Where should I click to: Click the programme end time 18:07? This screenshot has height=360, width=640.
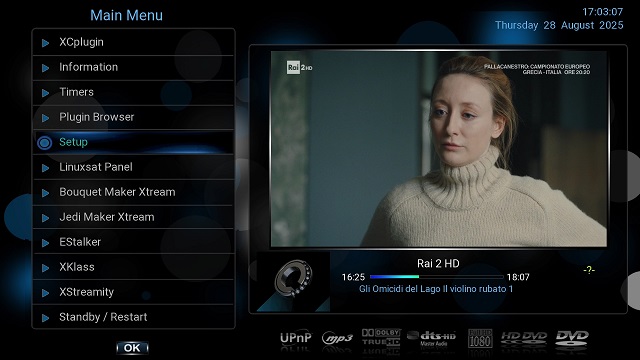click(x=518, y=277)
